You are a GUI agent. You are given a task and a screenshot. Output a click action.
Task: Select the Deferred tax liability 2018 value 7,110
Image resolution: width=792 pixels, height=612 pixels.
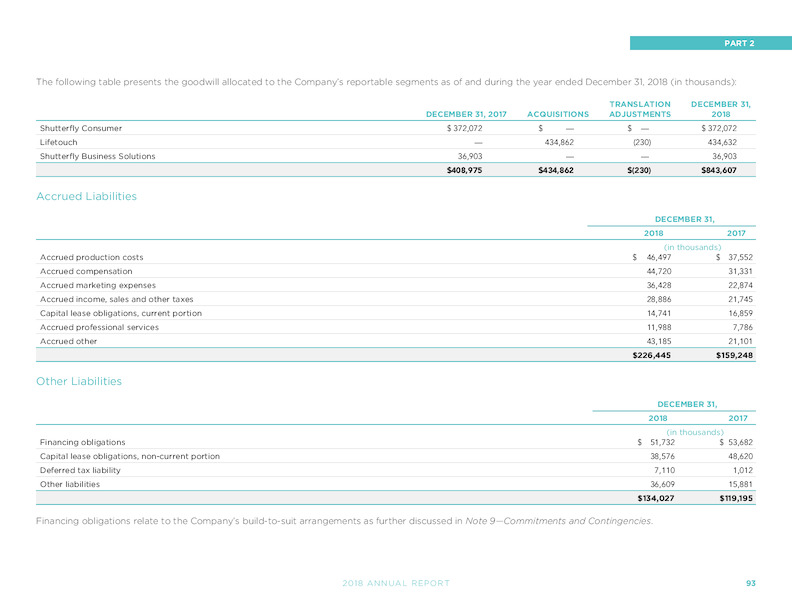pyautogui.click(x=664, y=470)
